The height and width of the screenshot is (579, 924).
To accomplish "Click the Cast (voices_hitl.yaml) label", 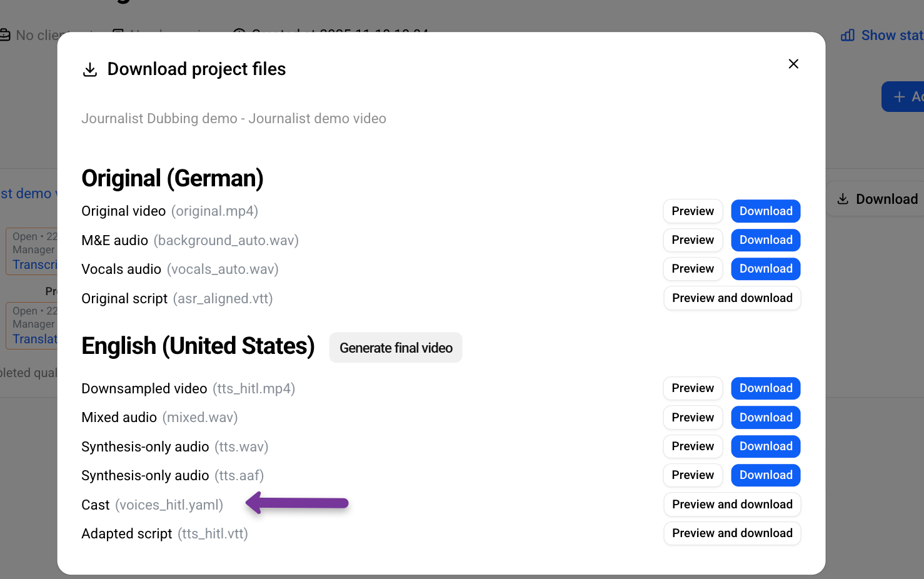I will [x=152, y=505].
